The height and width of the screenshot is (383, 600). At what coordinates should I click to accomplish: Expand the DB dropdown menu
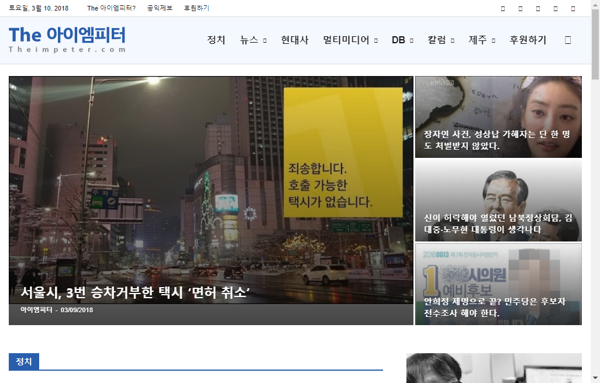[x=402, y=40]
